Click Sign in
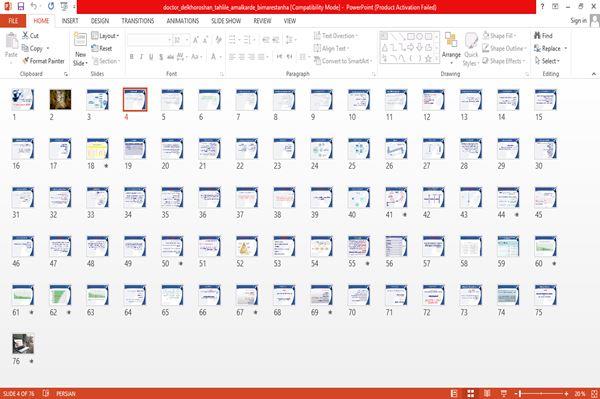This screenshot has height=399, width=600. point(578,21)
